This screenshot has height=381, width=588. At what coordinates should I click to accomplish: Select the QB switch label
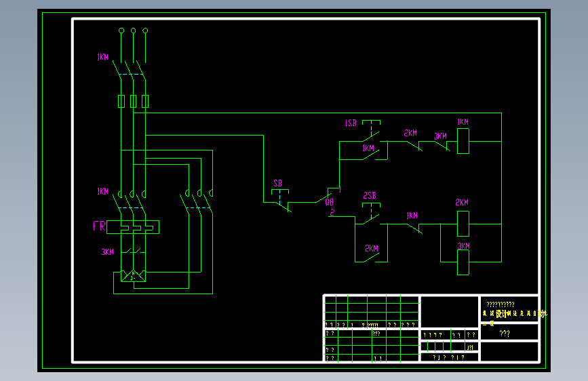(x=329, y=202)
